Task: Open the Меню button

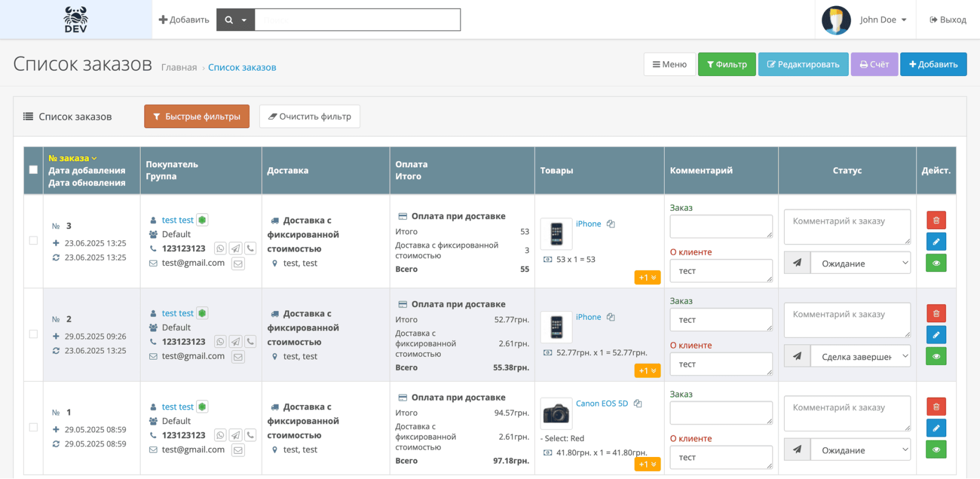Action: (669, 64)
